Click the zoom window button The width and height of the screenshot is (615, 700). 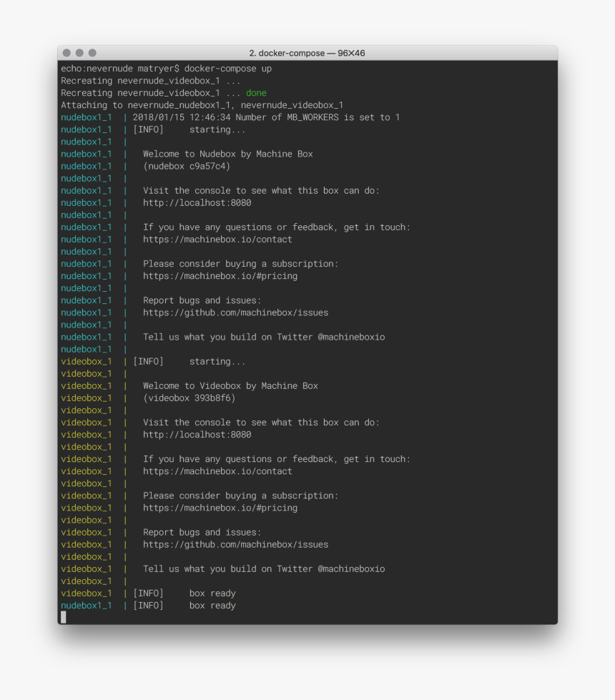[92, 53]
